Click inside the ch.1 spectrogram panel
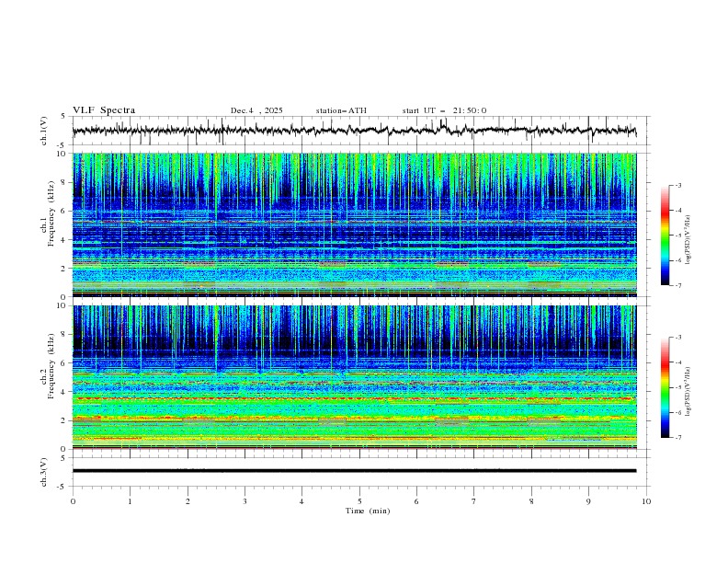Image resolution: width=728 pixels, height=563 pixels. tap(355, 224)
